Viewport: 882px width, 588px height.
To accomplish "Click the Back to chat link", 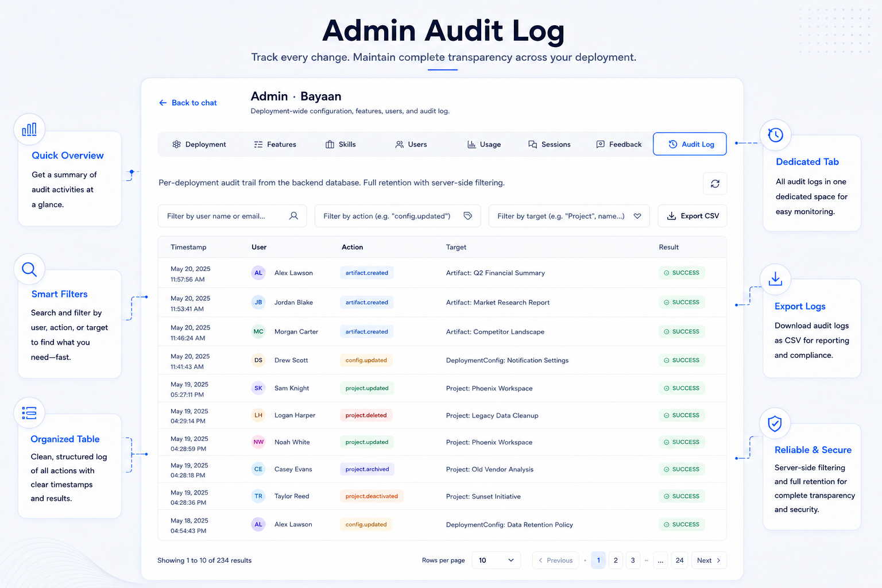I will pos(188,103).
